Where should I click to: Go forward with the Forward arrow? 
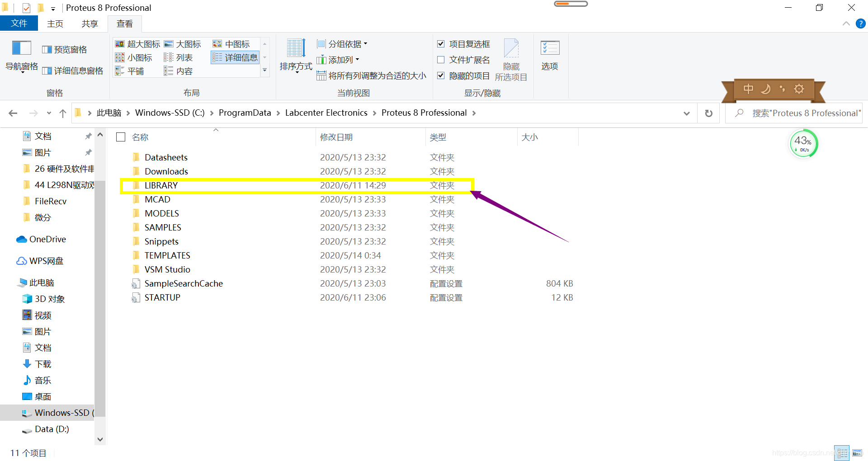[x=33, y=113]
